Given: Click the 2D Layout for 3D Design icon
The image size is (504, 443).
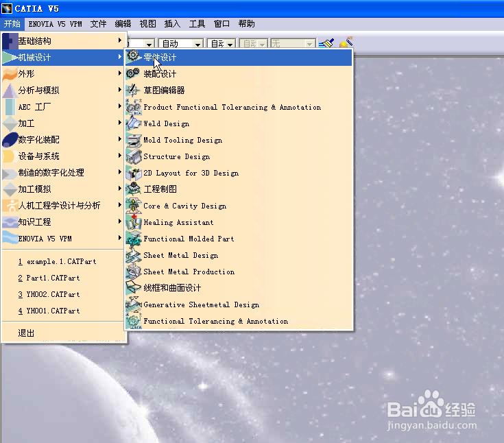Looking at the screenshot, I should [133, 173].
